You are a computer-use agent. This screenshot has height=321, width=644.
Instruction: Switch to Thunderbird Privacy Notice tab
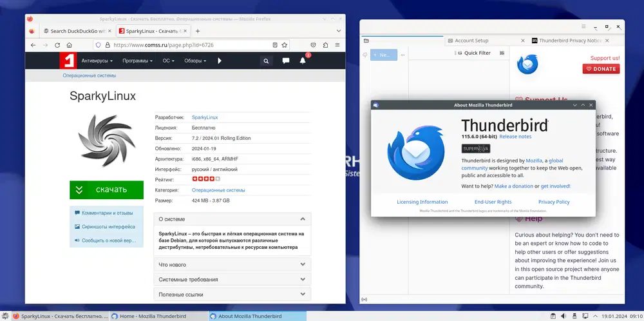571,41
